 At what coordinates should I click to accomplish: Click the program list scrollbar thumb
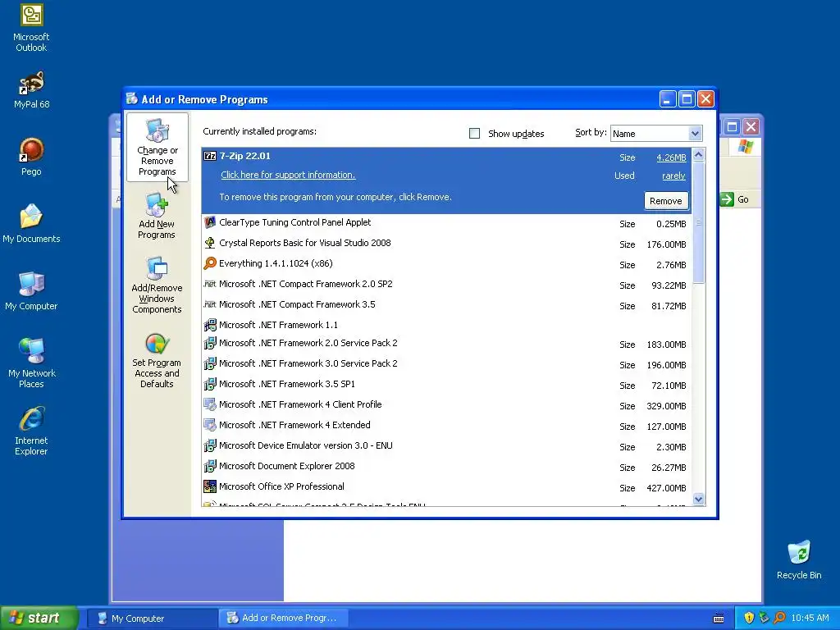pyautogui.click(x=698, y=222)
